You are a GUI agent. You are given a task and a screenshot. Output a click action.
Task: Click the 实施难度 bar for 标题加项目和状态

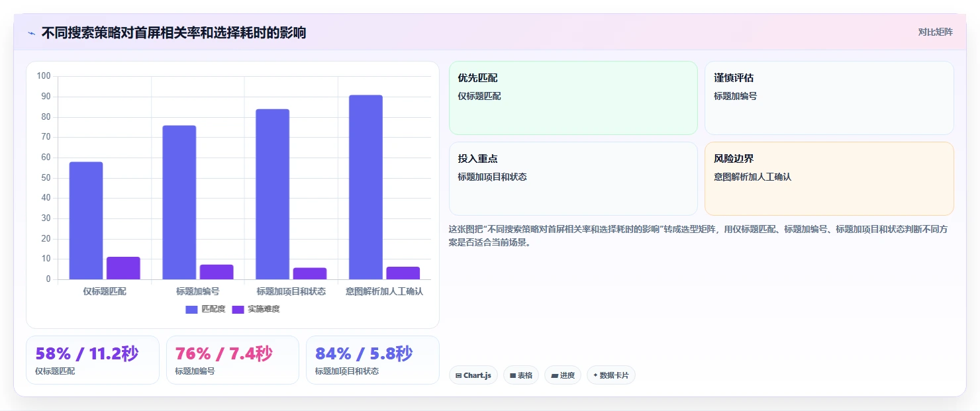tap(310, 273)
